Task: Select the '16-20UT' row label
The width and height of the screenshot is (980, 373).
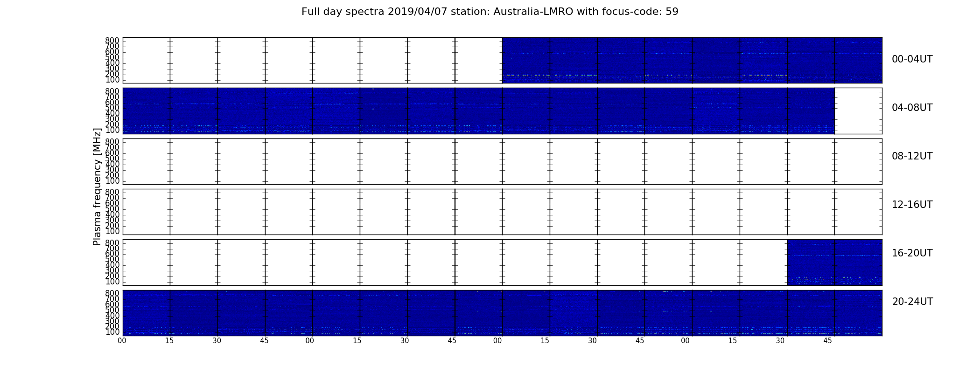Action: pos(912,253)
